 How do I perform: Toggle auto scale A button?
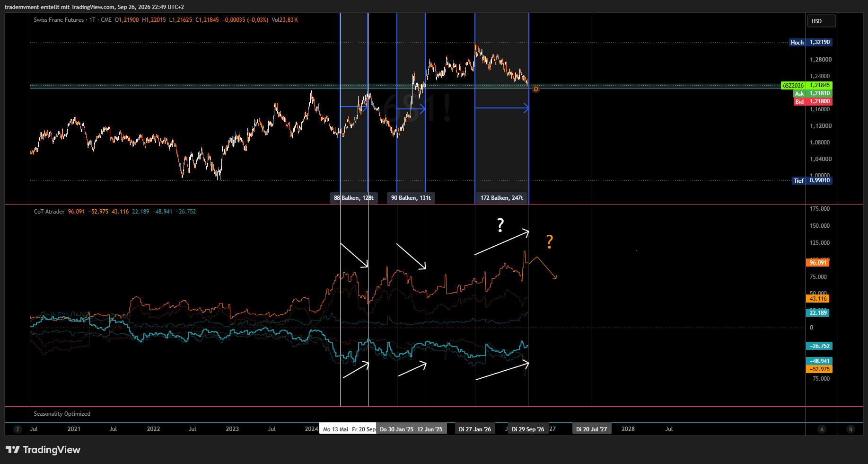click(x=822, y=429)
